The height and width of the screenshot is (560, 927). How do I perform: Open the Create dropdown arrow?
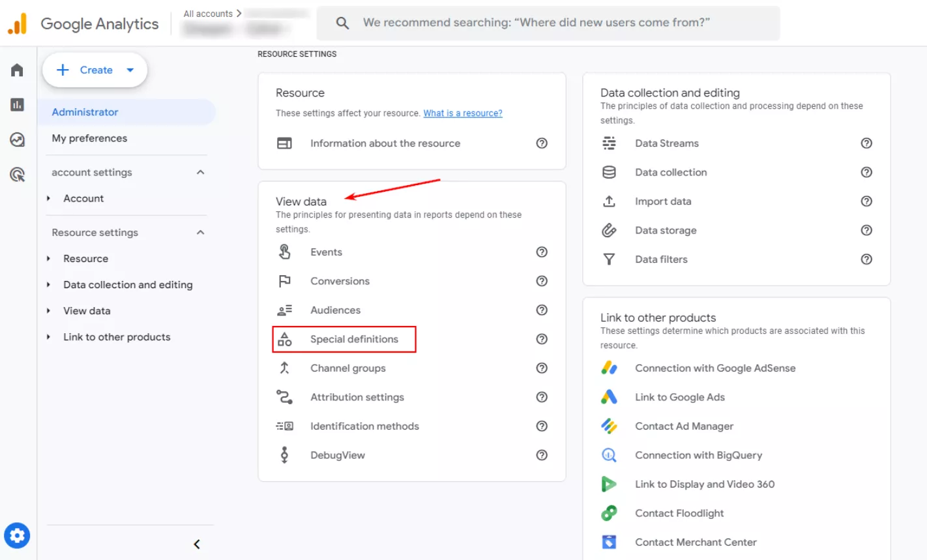click(130, 70)
